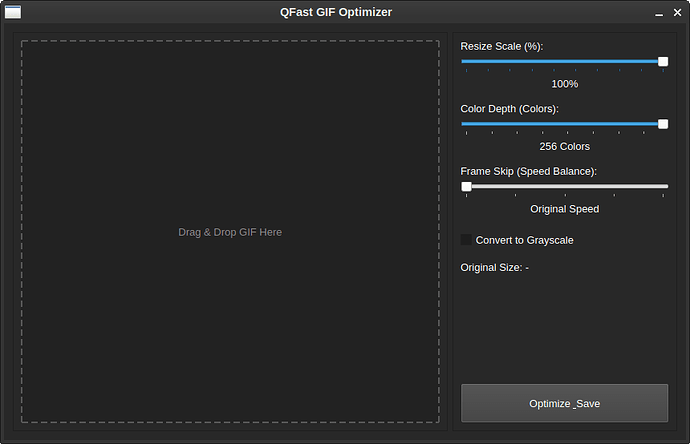
Task: Click the window menu icon in title bar
Action: coord(13,12)
